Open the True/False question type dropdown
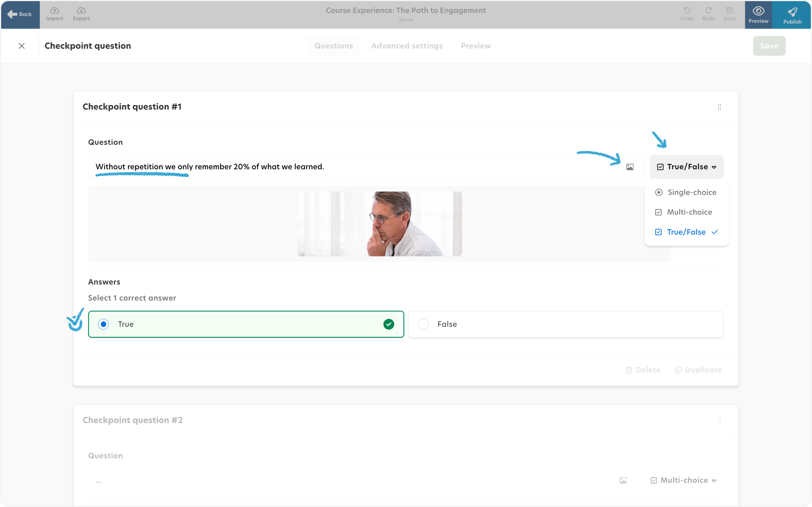Viewport: 812px width, 507px height. pos(687,167)
